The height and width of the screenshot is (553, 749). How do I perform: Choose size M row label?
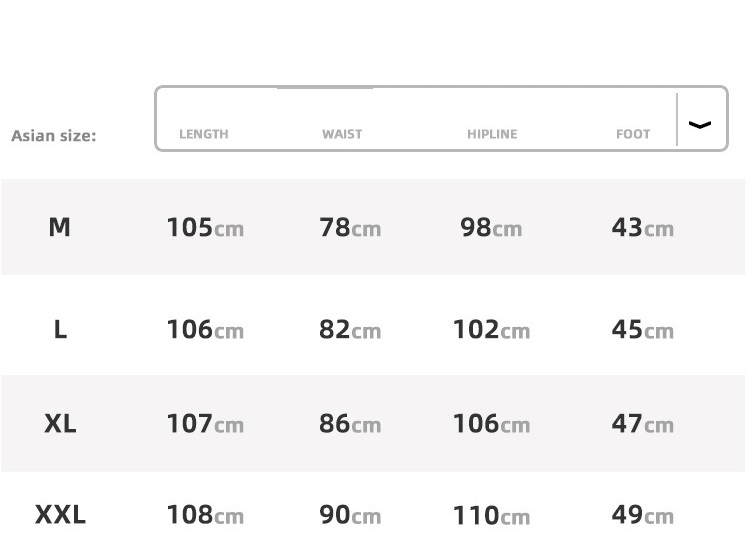(60, 227)
